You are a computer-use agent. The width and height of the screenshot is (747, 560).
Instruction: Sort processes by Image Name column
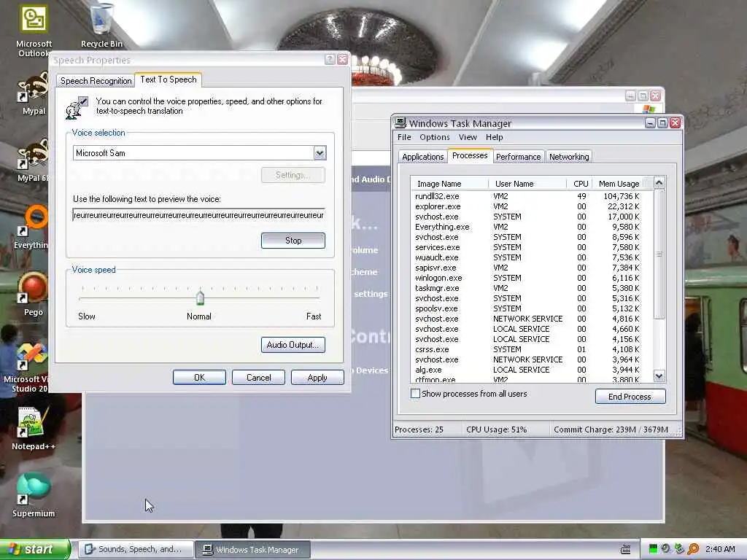click(449, 184)
